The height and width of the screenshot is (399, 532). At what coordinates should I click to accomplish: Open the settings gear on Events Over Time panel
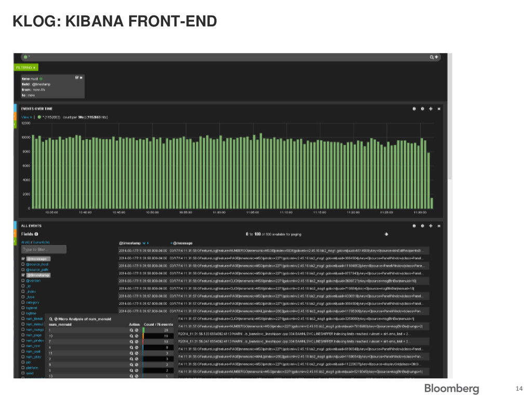pos(422,109)
